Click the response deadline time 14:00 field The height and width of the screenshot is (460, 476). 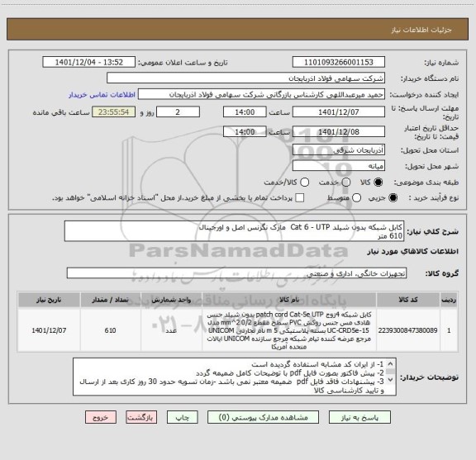245,112
